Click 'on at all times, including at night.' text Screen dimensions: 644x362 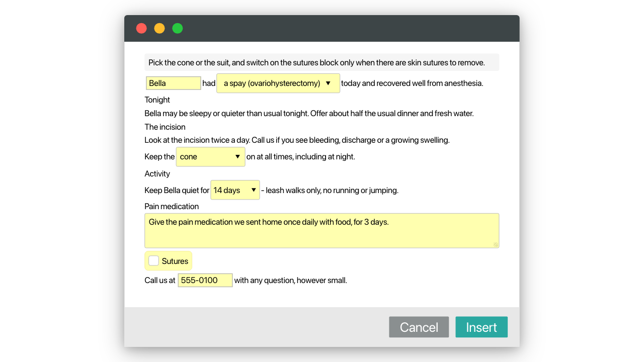tap(301, 156)
